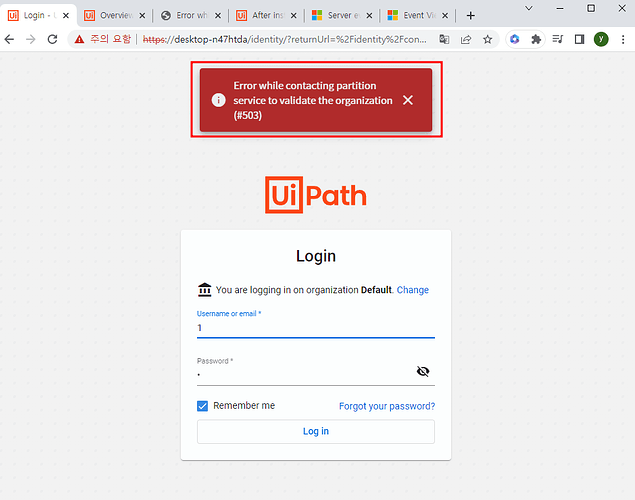Screen dimensions: 635x500
Task: Open the Extensions puzzle icon
Action: (536, 39)
